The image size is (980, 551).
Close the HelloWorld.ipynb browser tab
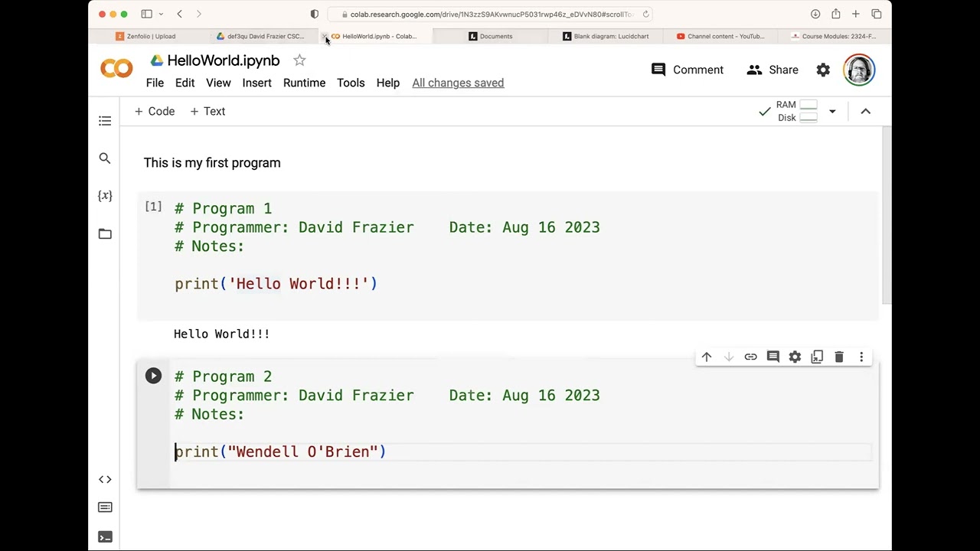click(325, 36)
